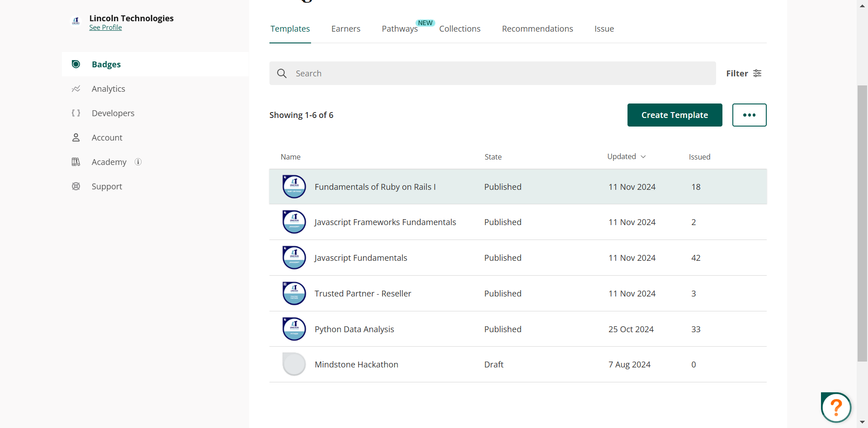Click the page vertical scrollbar
868x428 pixels.
point(862,223)
